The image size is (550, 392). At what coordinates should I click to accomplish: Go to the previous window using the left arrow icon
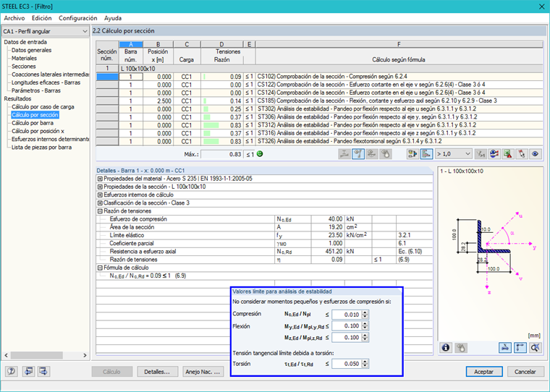(x=28, y=372)
